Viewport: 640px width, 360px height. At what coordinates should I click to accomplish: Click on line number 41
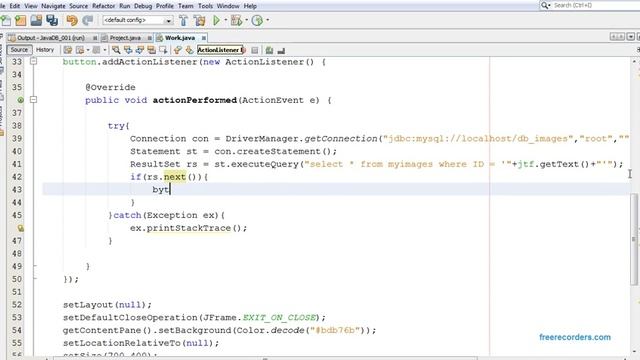click(x=17, y=164)
